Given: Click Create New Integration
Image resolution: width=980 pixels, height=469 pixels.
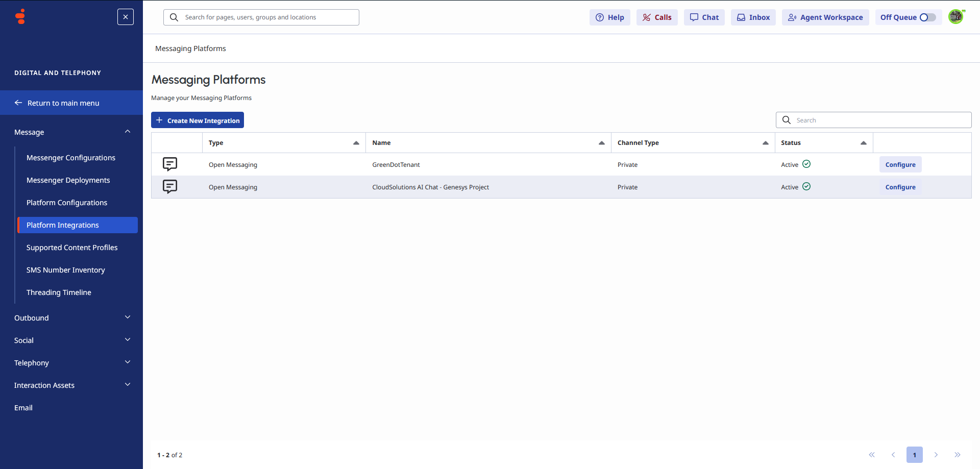Looking at the screenshot, I should click(198, 120).
